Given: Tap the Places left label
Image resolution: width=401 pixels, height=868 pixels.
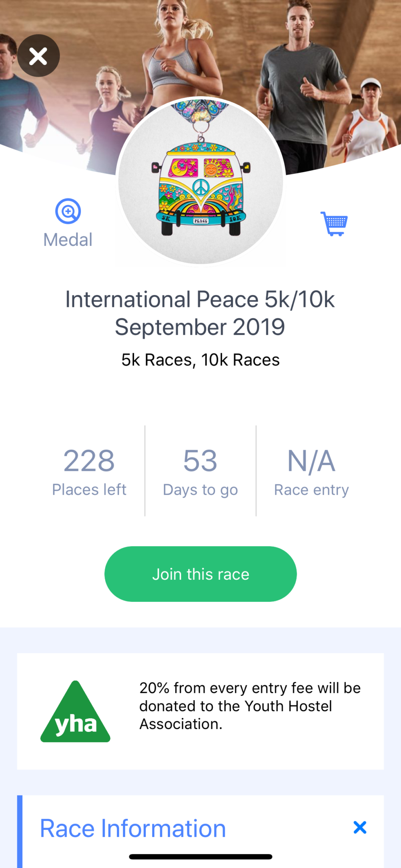Looking at the screenshot, I should click(x=89, y=490).
